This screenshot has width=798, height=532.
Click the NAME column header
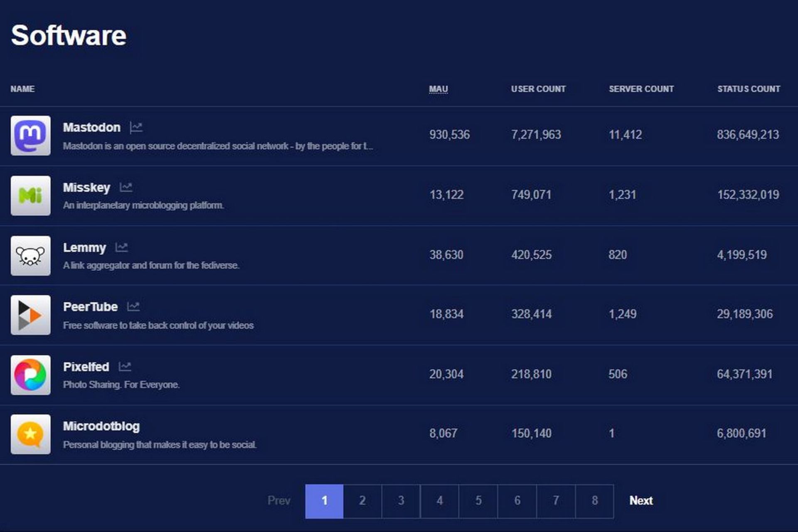(22, 89)
